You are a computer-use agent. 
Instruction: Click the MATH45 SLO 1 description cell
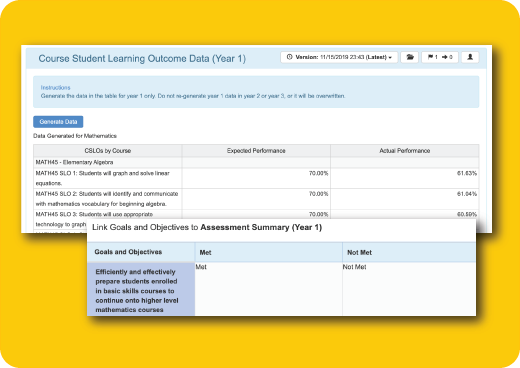(x=107, y=178)
